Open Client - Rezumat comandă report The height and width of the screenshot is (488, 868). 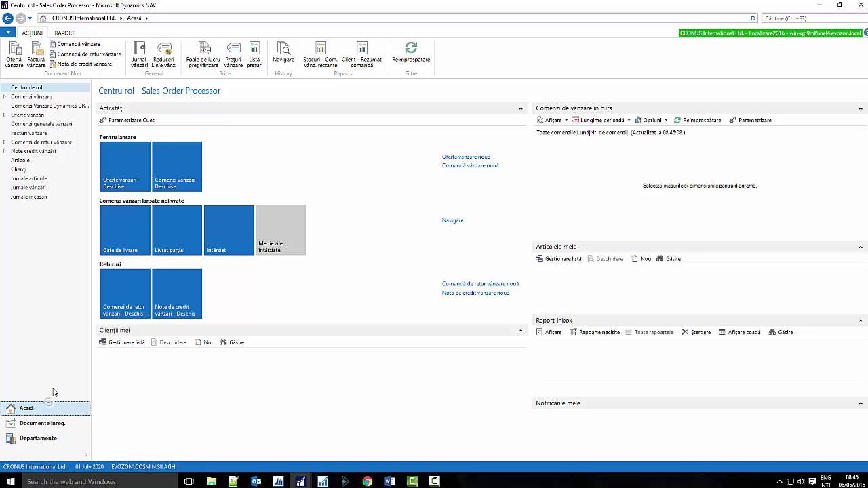[361, 54]
